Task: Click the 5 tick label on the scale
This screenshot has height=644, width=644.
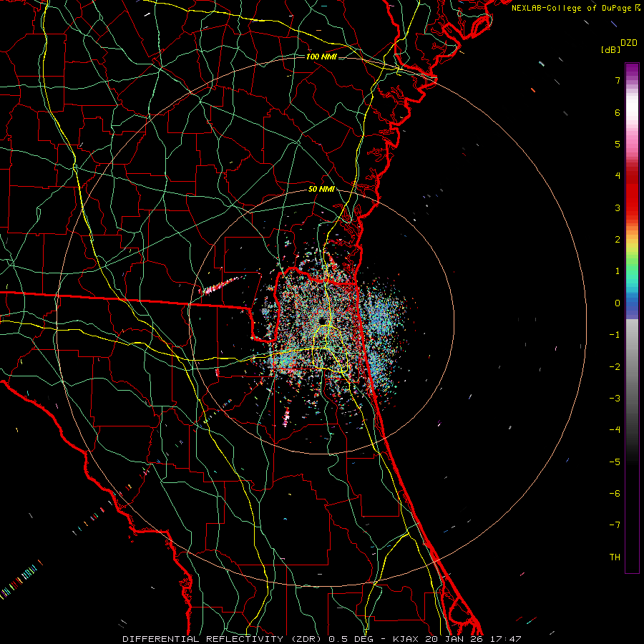Action: (618, 144)
